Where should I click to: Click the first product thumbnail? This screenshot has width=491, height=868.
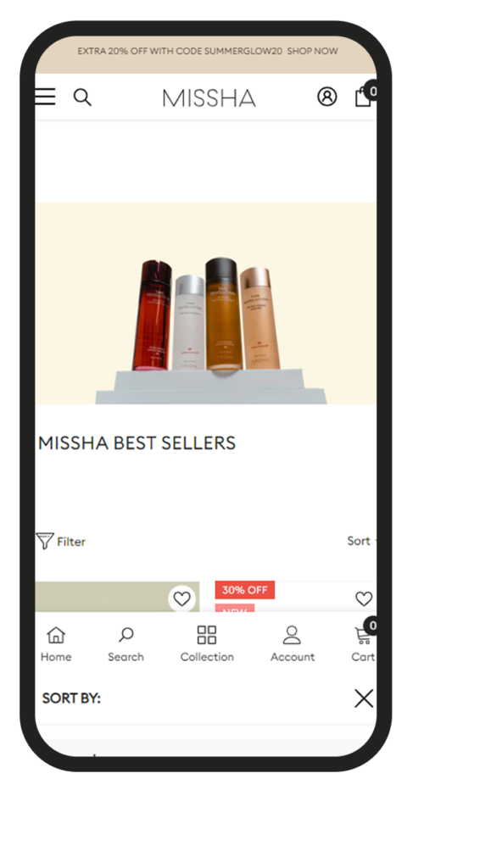coord(117,596)
